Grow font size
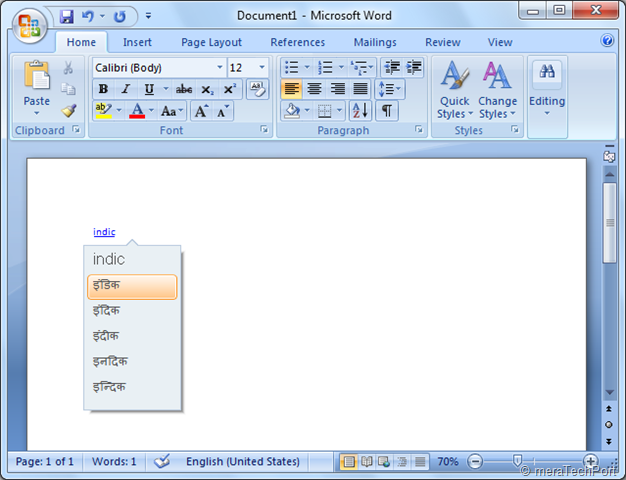Image resolution: width=626 pixels, height=480 pixels. point(201,111)
